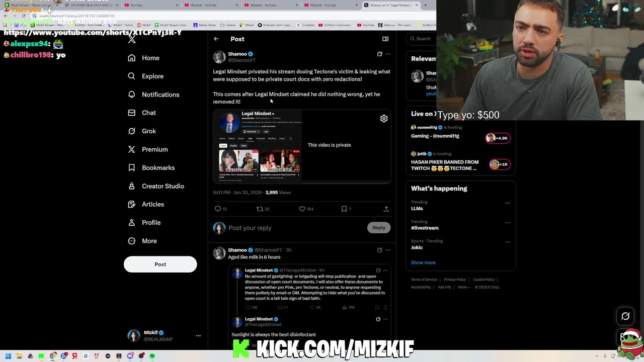
Task: Open the three-dot menu on Shamoo's main post
Action: [x=387, y=54]
